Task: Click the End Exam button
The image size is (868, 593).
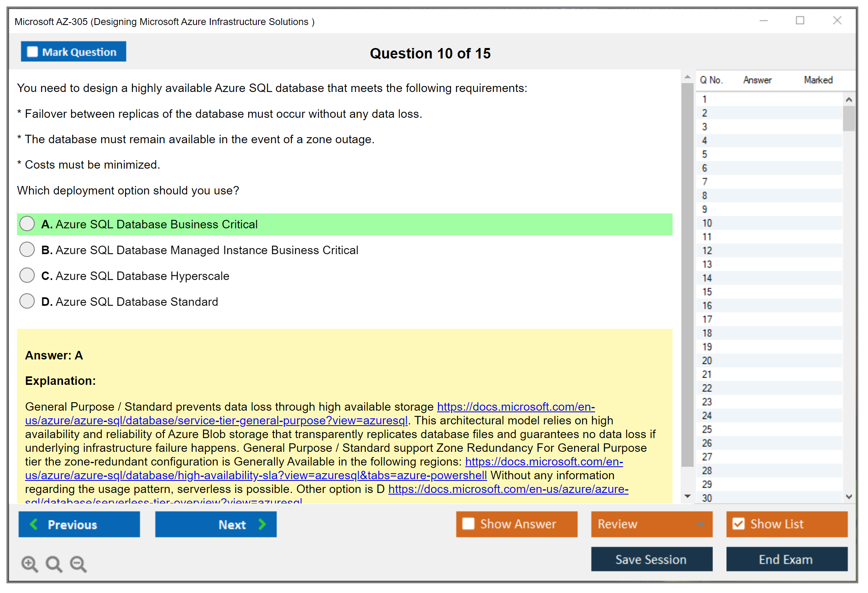Action: tap(786, 559)
